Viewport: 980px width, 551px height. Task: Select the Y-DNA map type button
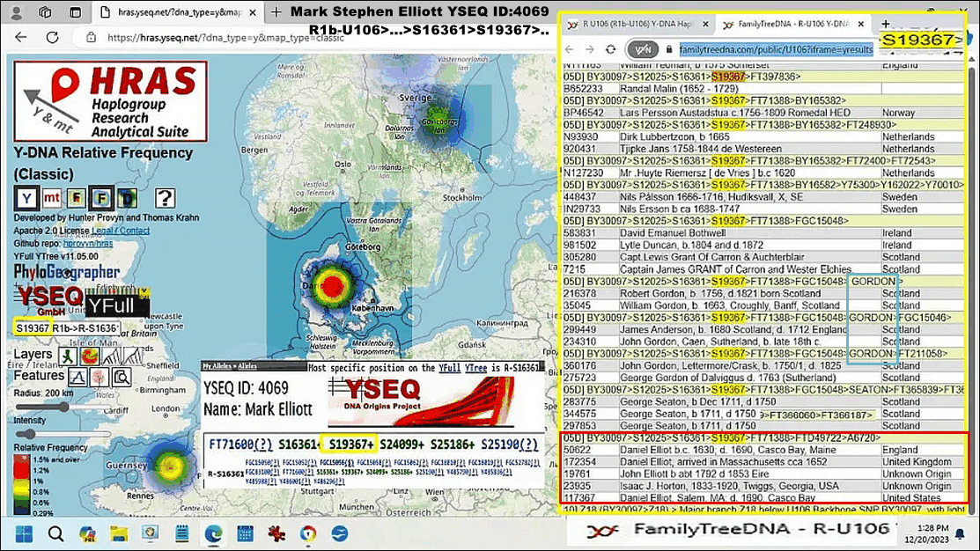coord(28,198)
